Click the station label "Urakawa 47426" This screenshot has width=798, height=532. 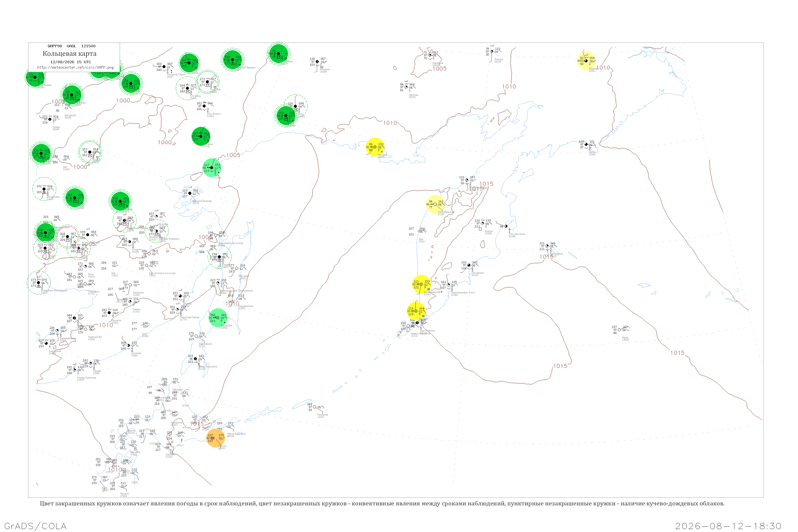170,456
